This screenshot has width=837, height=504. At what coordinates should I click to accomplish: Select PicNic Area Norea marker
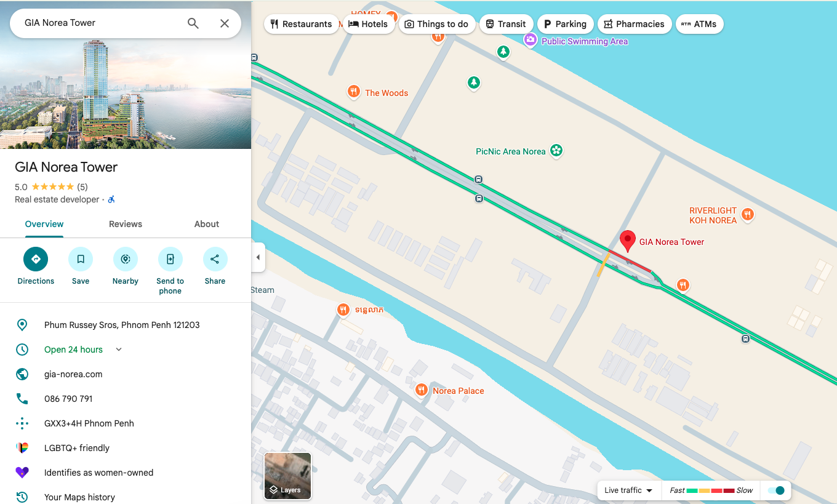point(556,151)
